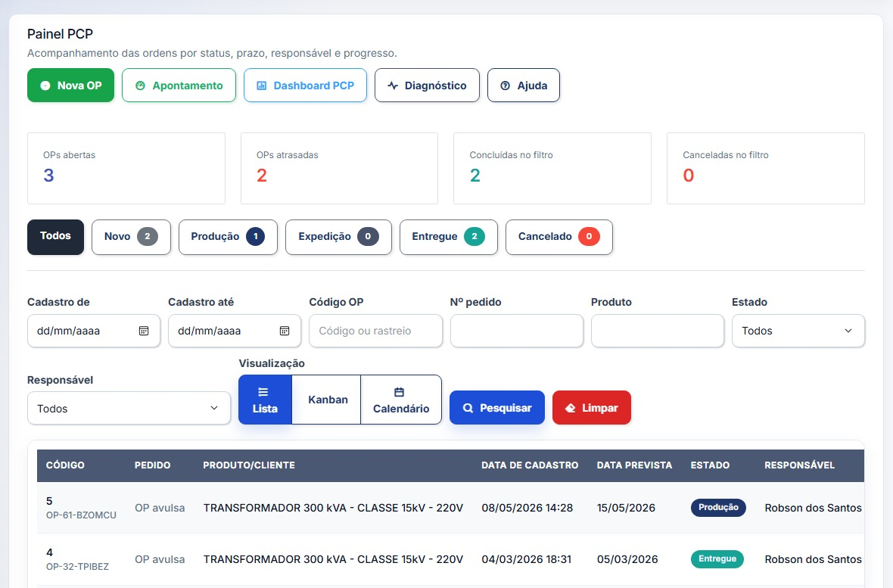The width and height of the screenshot is (893, 588).
Task: Click the plus icon in Nova OP
Action: point(45,86)
